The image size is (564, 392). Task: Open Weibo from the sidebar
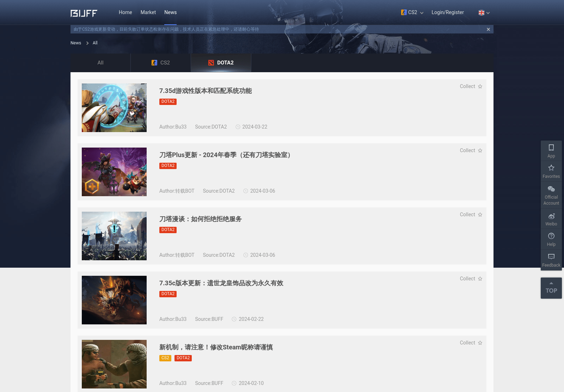point(551,219)
